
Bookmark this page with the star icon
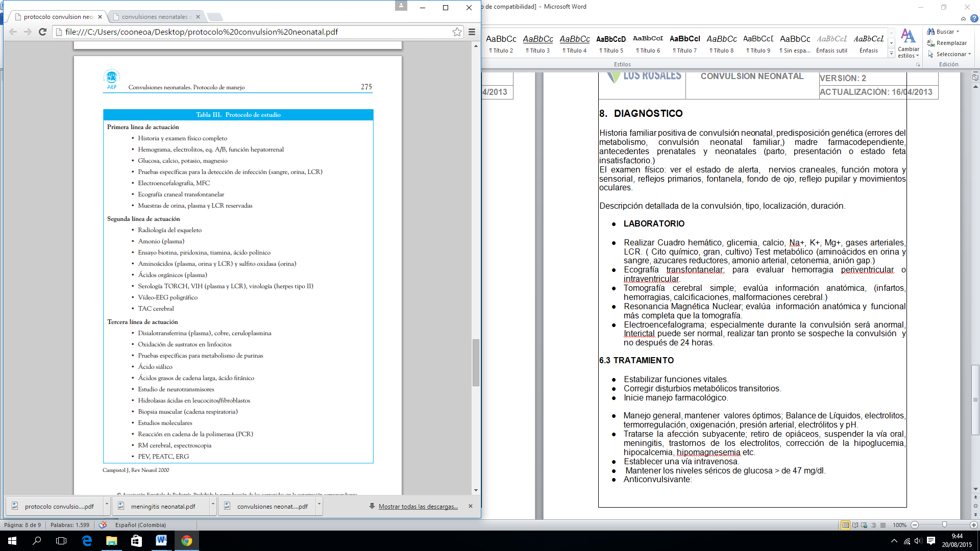(457, 32)
